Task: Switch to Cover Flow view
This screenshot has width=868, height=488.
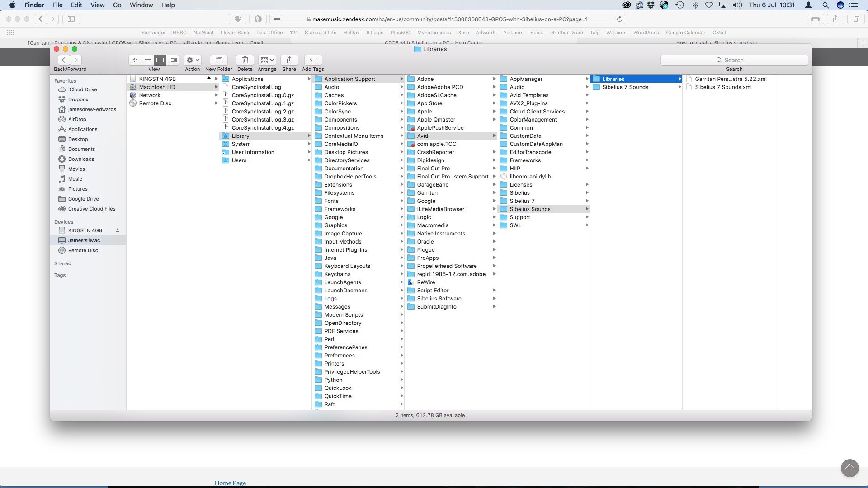Action: click(x=173, y=60)
